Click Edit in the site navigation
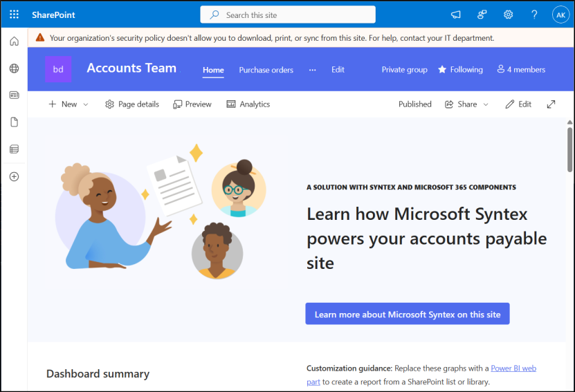575x392 pixels. [x=338, y=70]
